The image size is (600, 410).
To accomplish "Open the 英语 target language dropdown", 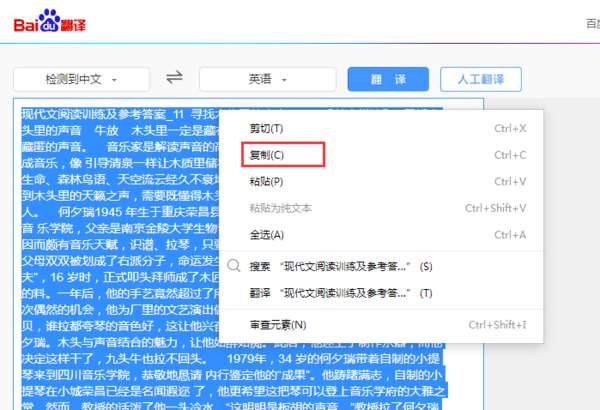I will tap(267, 79).
